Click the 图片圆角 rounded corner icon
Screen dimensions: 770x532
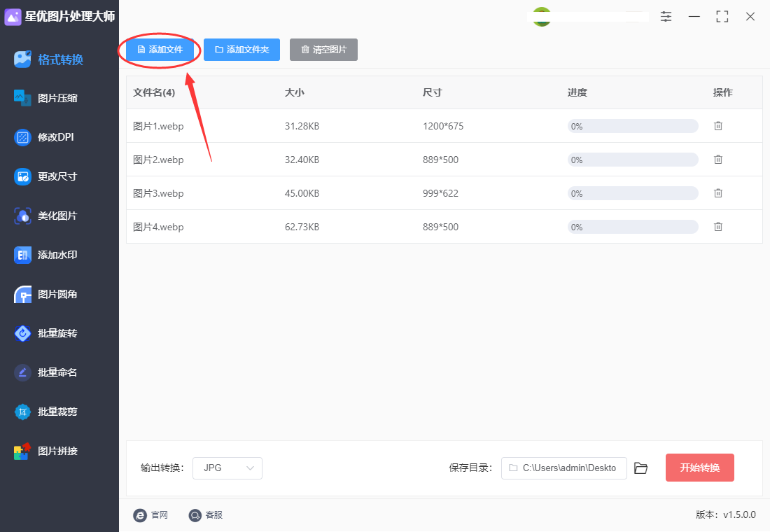tap(22, 294)
